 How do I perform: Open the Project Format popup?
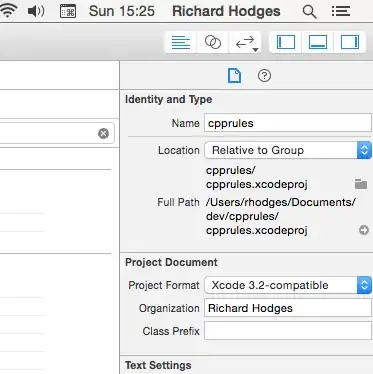[288, 285]
